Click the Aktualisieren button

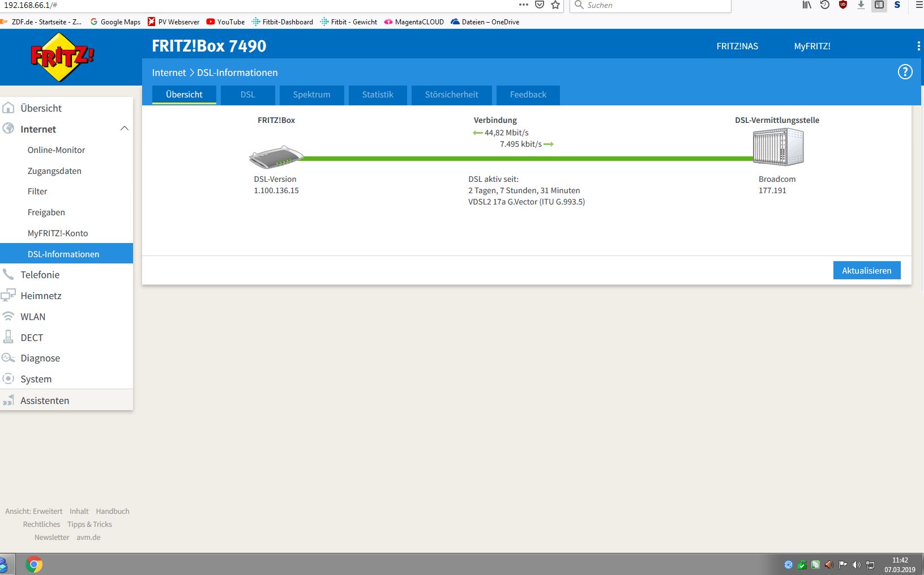click(867, 270)
